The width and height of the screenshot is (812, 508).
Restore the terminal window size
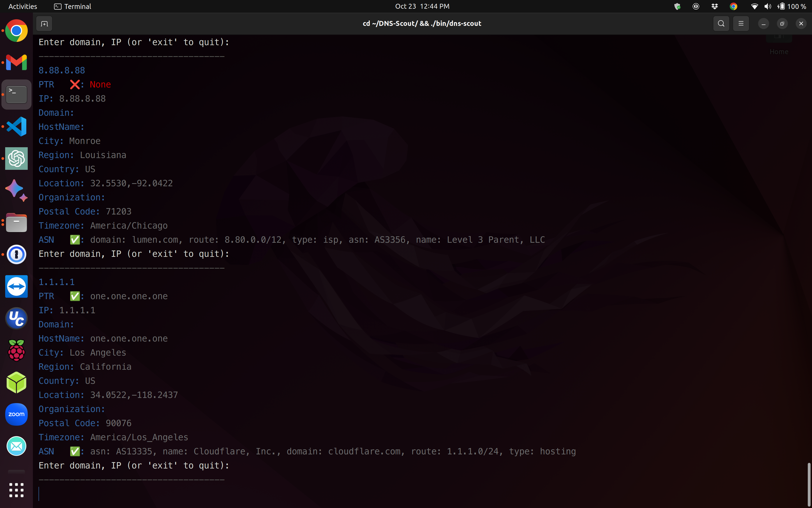click(782, 24)
